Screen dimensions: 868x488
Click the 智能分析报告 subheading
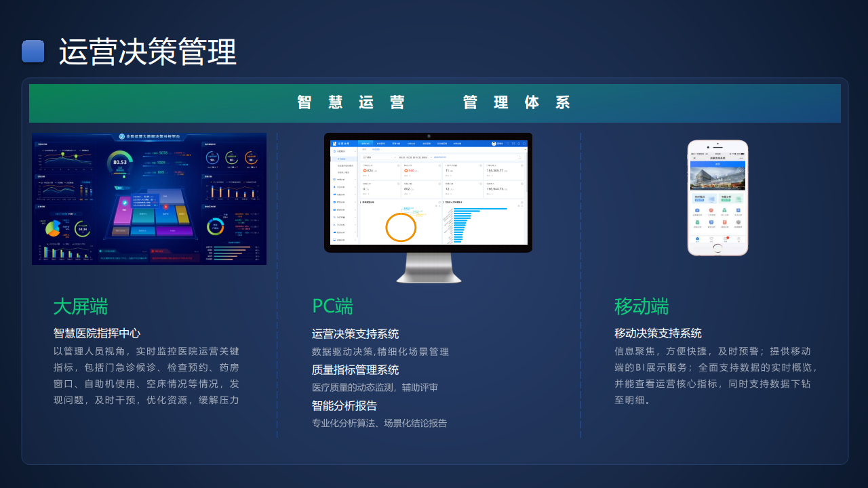click(x=344, y=406)
